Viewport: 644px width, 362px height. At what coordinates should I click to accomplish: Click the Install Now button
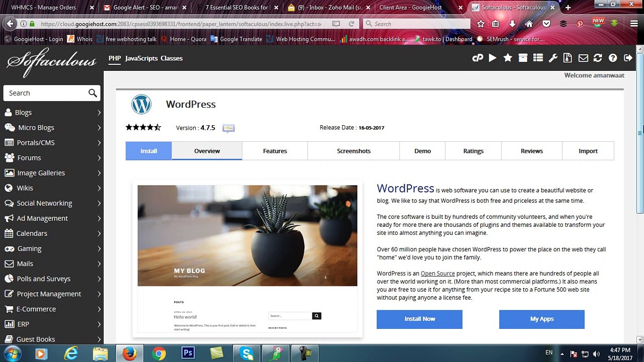(x=420, y=319)
